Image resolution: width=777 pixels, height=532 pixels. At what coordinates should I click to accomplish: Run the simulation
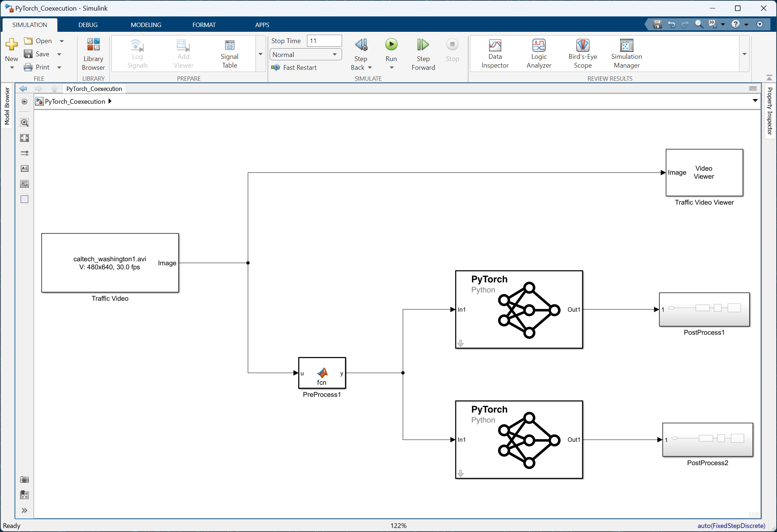[x=391, y=45]
